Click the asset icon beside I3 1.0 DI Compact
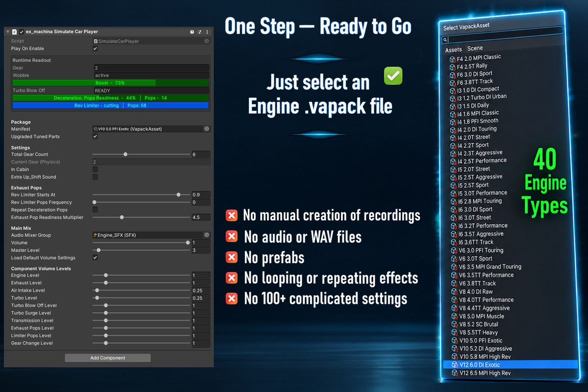 pos(453,91)
